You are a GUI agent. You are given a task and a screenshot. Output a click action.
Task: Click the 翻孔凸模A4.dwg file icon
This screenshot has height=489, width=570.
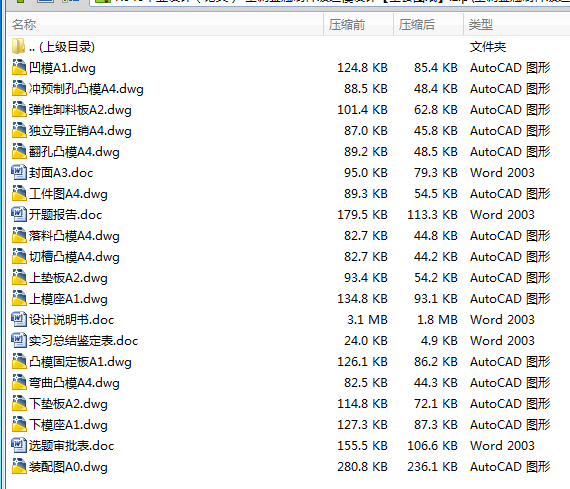(19, 152)
